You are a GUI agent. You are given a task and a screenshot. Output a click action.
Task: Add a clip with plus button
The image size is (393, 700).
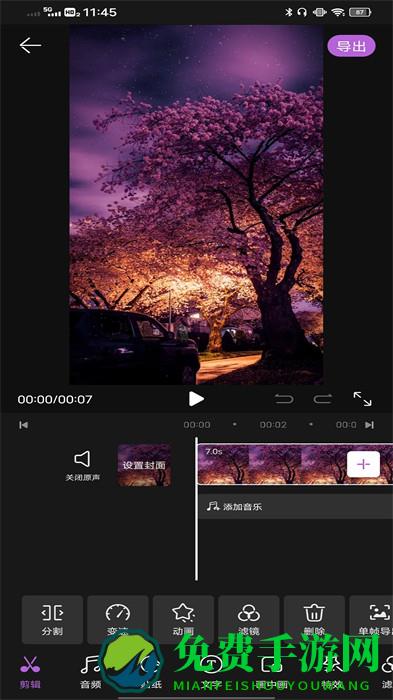point(364,464)
